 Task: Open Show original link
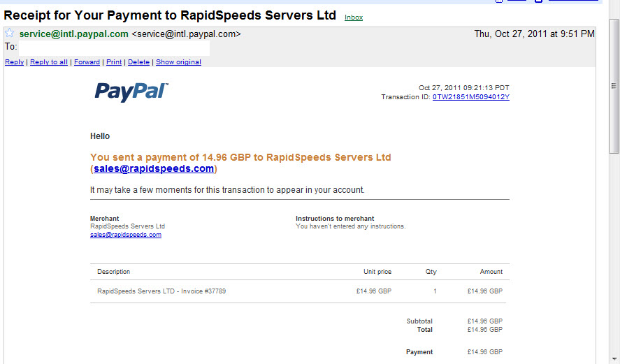pyautogui.click(x=178, y=62)
